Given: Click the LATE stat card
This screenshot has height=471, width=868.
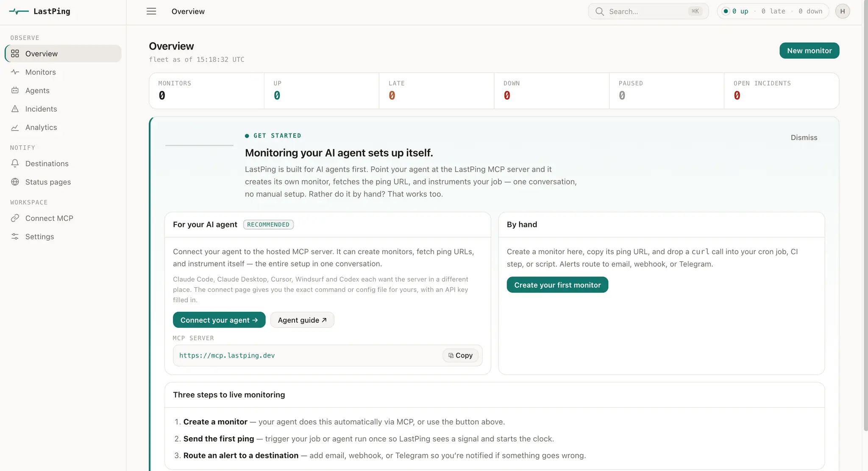Looking at the screenshot, I should pyautogui.click(x=437, y=91).
